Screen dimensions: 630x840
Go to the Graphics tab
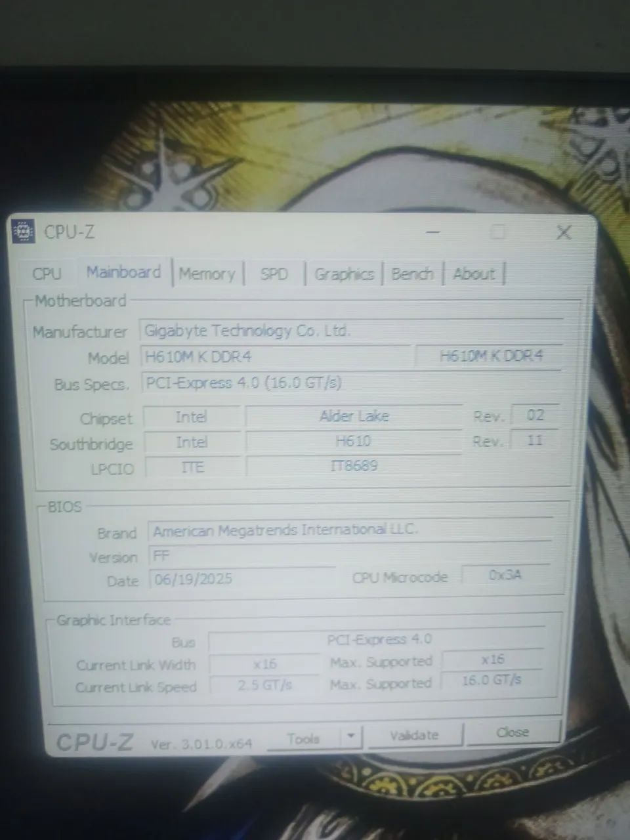pos(344,274)
